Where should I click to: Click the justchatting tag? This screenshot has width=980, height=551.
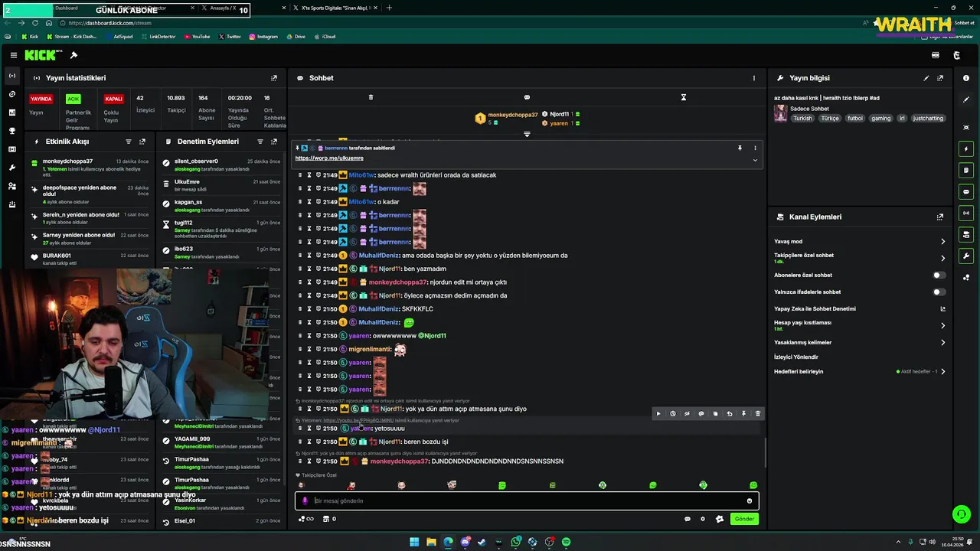coord(929,119)
